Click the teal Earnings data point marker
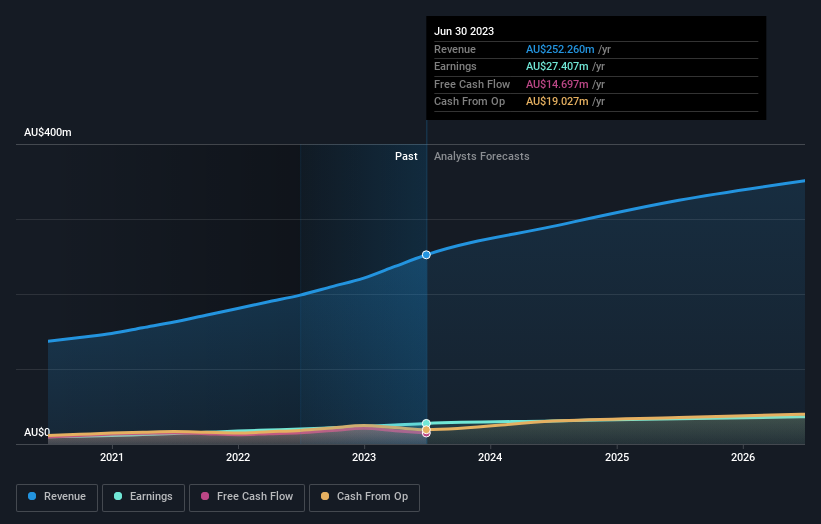 pos(426,423)
